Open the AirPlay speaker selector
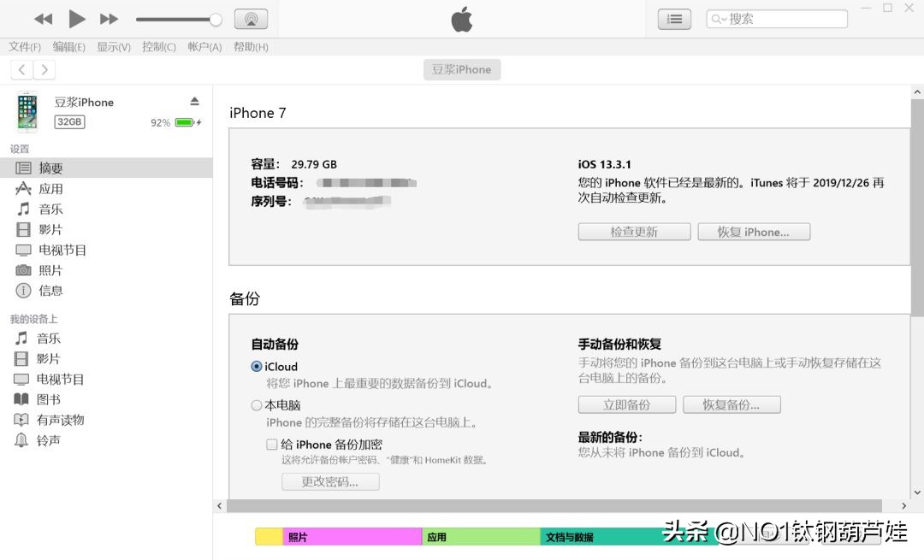This screenshot has height=560, width=924. click(251, 18)
